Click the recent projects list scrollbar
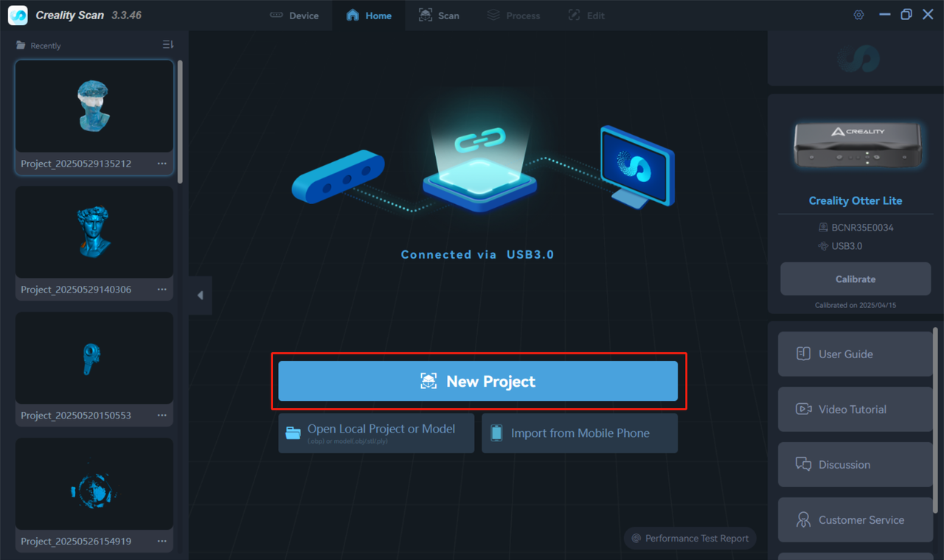944x560 pixels. pos(181,122)
